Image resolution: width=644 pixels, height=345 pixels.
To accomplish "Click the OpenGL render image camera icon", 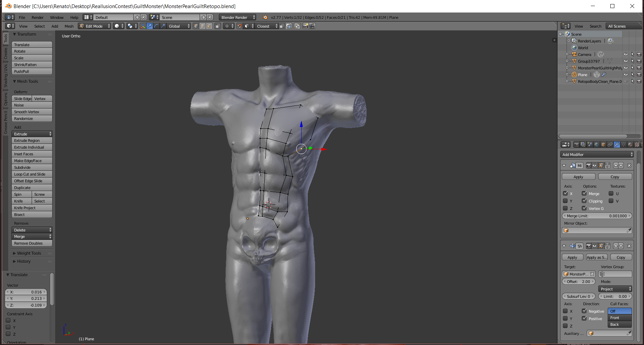I will [305, 26].
